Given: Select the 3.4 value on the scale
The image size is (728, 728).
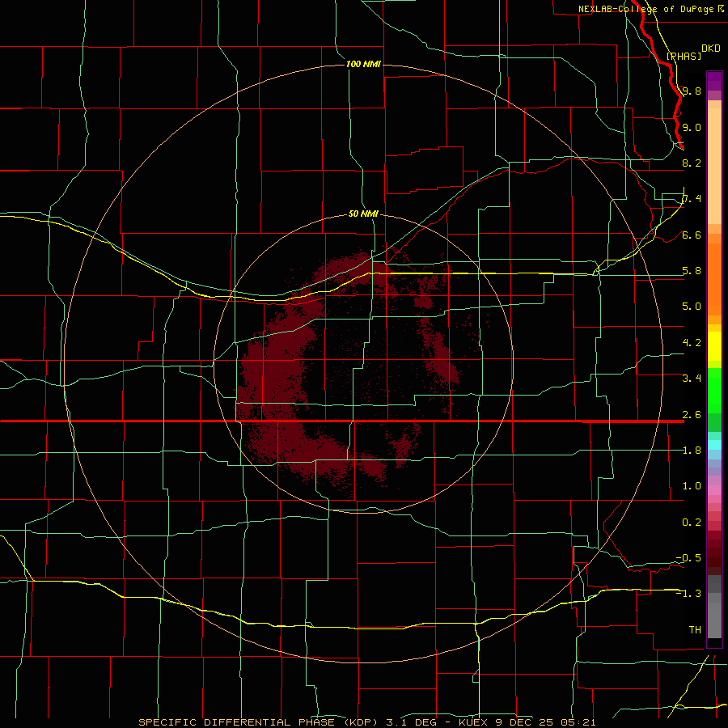Looking at the screenshot, I should pyautogui.click(x=692, y=378).
